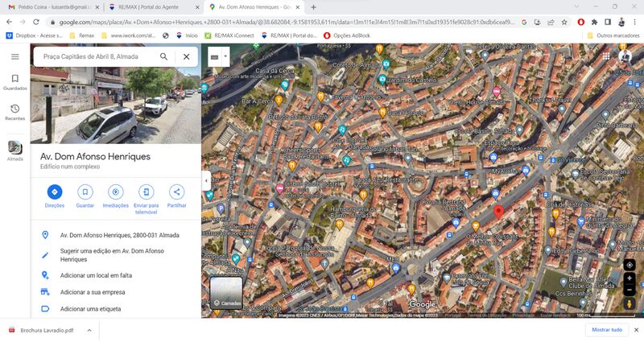Bookmark this page with the star icon
This screenshot has height=342, width=644.
[x=564, y=23]
